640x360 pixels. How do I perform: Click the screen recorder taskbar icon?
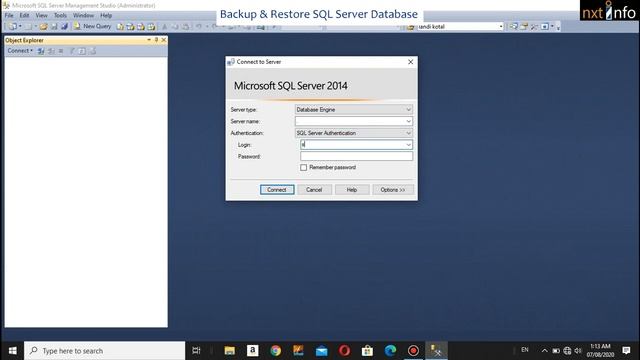[413, 351]
